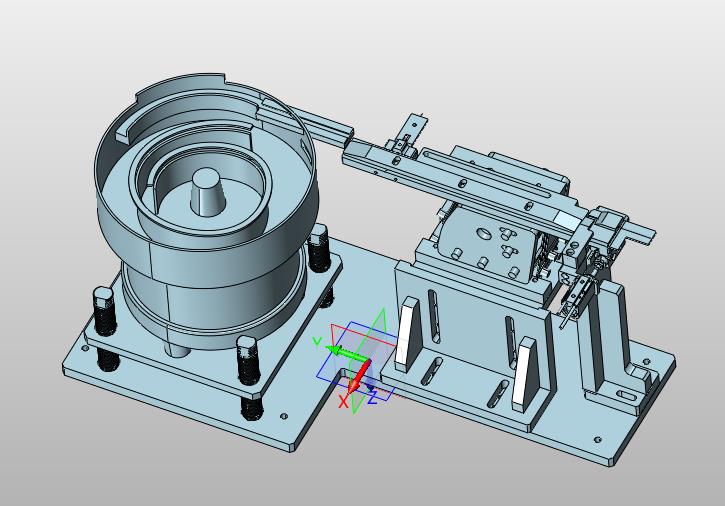Click the red X label on the triad
Viewport: 725px width, 506px height.
coord(343,401)
